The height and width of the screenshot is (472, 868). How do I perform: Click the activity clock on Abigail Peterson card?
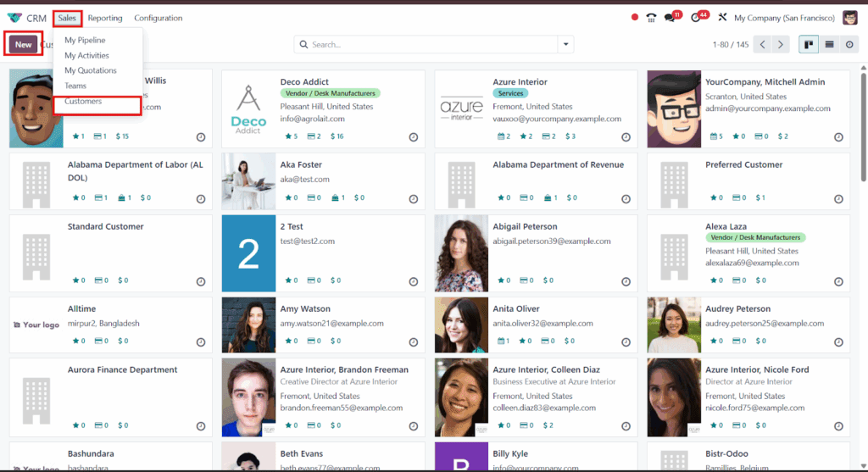pyautogui.click(x=626, y=280)
